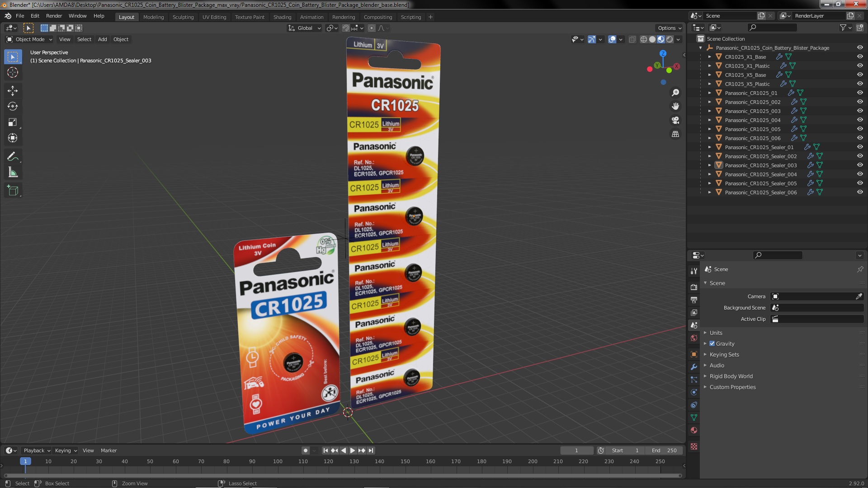Expand the Keying Sets panel
Image resolution: width=868 pixels, height=488 pixels.
click(x=724, y=355)
